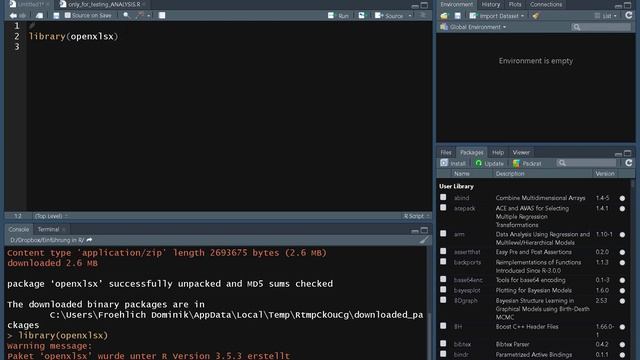Click the Packages search field
This screenshot has height=360, width=640.
[x=587, y=163]
